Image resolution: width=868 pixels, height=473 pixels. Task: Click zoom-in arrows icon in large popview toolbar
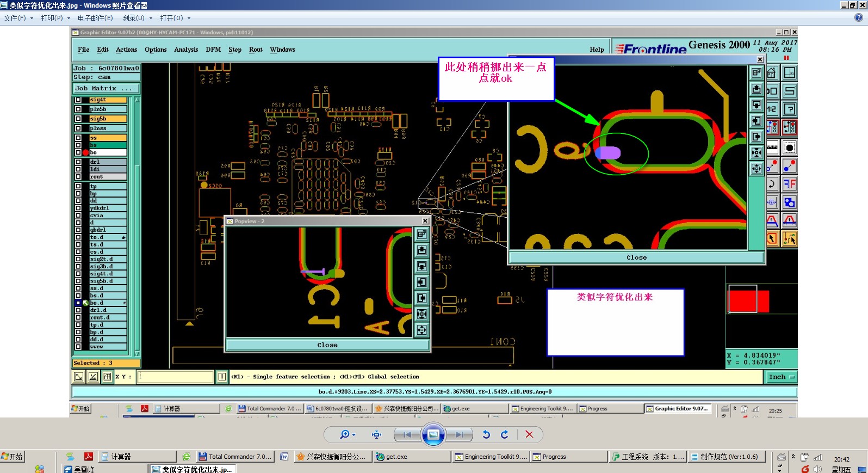[756, 152]
